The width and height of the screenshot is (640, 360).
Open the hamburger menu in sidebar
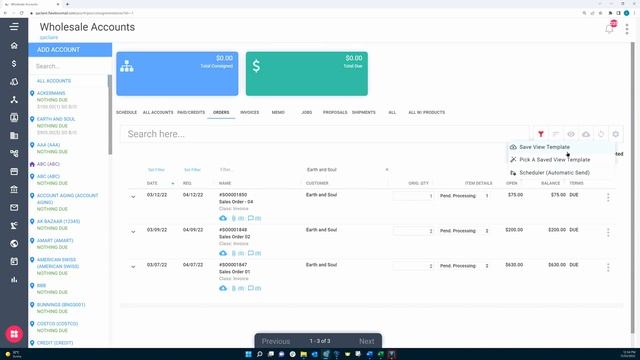click(x=14, y=27)
